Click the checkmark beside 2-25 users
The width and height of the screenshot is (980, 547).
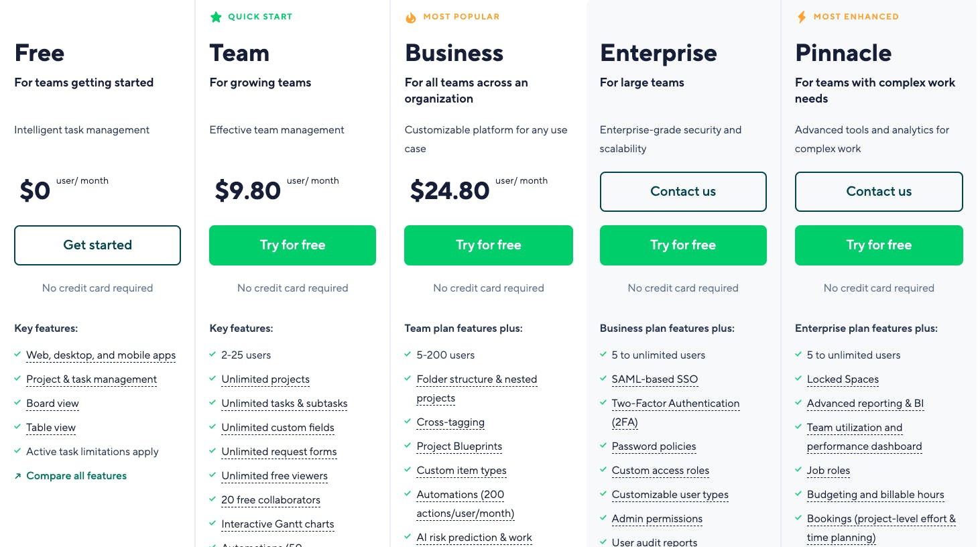pos(212,355)
